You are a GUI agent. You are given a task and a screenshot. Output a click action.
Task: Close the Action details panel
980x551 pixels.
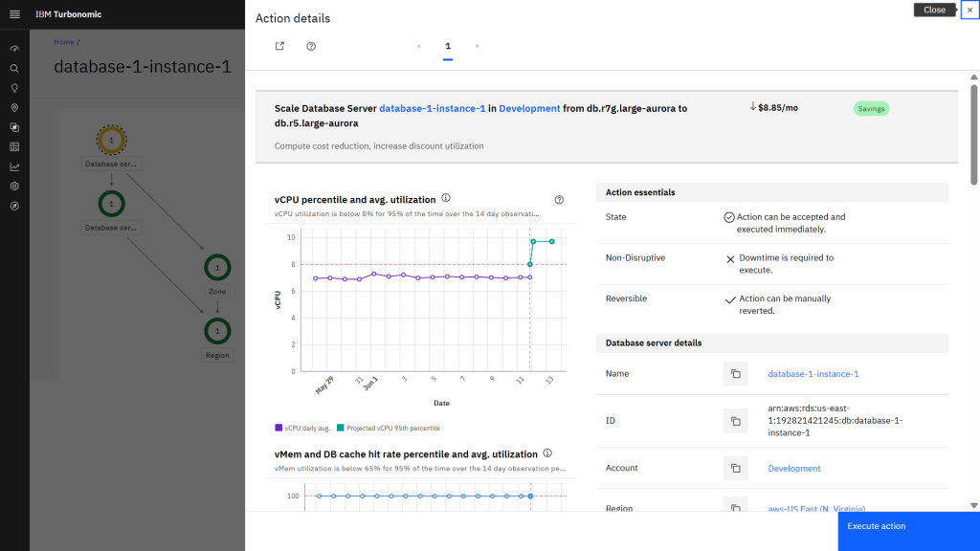[970, 10]
